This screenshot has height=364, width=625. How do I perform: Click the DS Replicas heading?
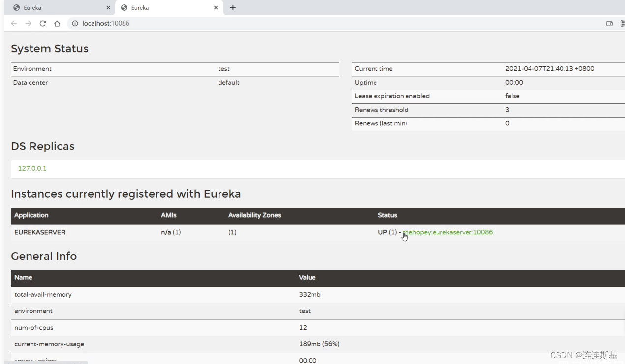coord(43,146)
